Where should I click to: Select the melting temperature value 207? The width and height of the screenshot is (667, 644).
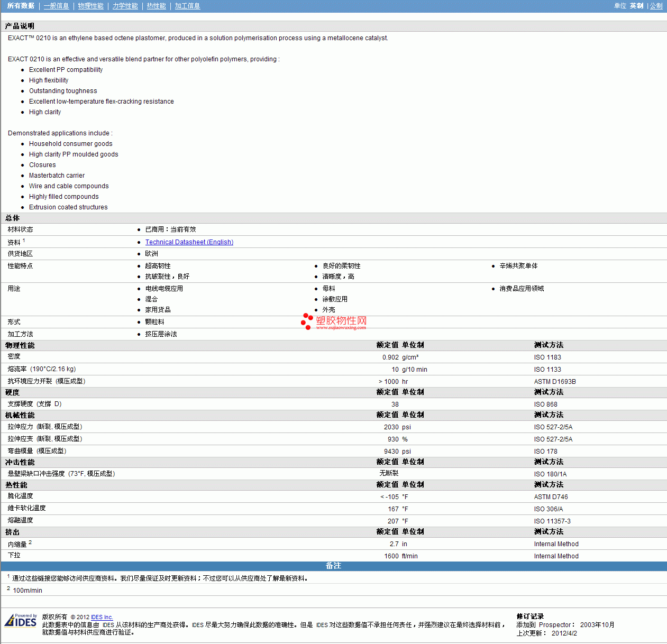coord(393,521)
